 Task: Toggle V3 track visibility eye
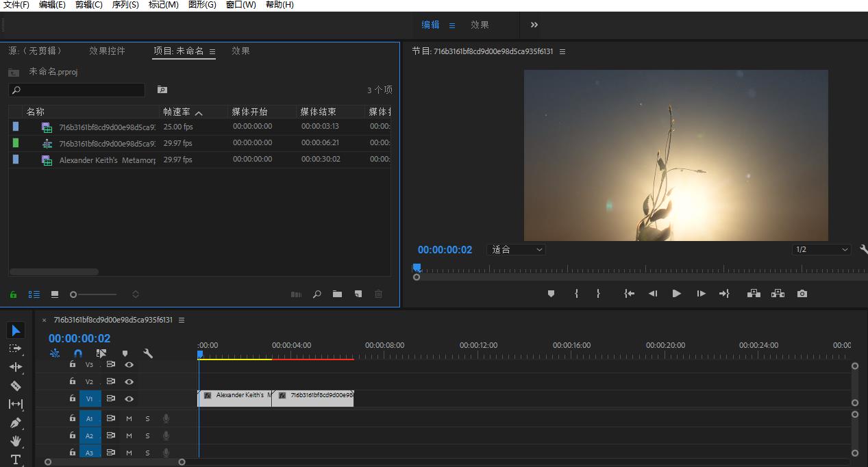(129, 365)
